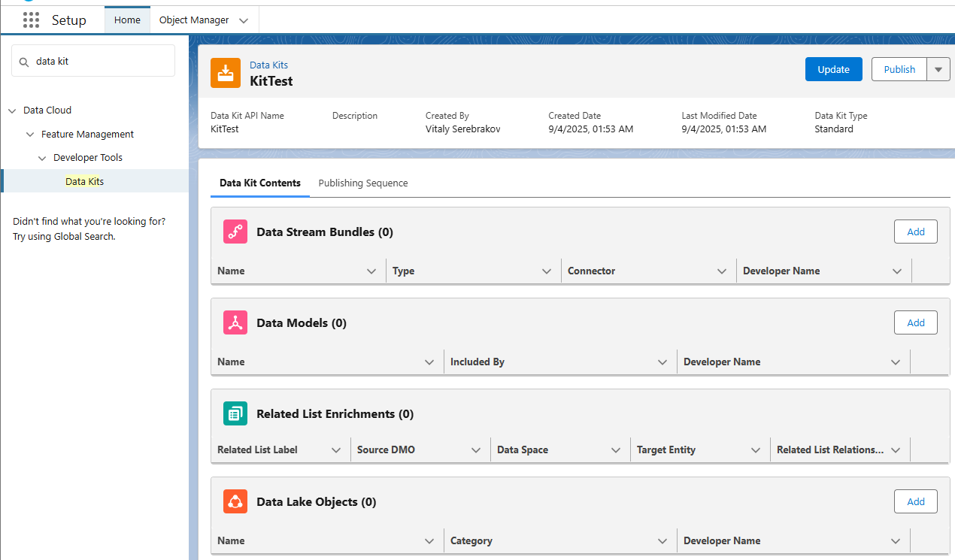This screenshot has width=955, height=560.
Task: Select Developer Tools in the setup tree
Action: [x=88, y=157]
